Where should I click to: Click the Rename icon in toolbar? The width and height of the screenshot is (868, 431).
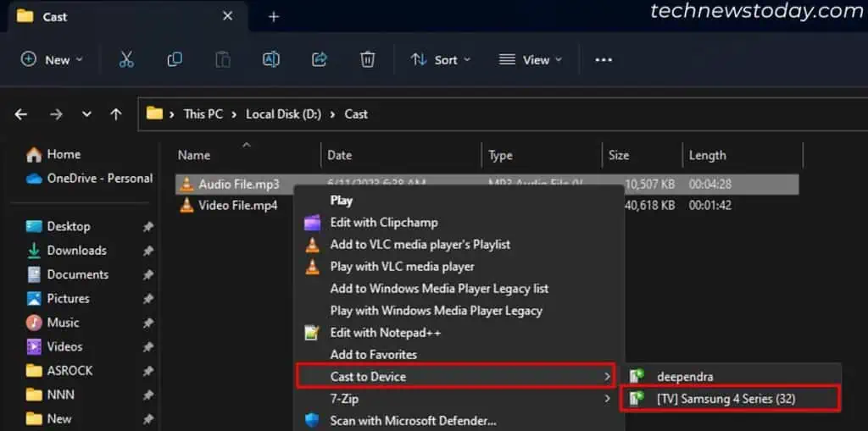click(x=271, y=59)
